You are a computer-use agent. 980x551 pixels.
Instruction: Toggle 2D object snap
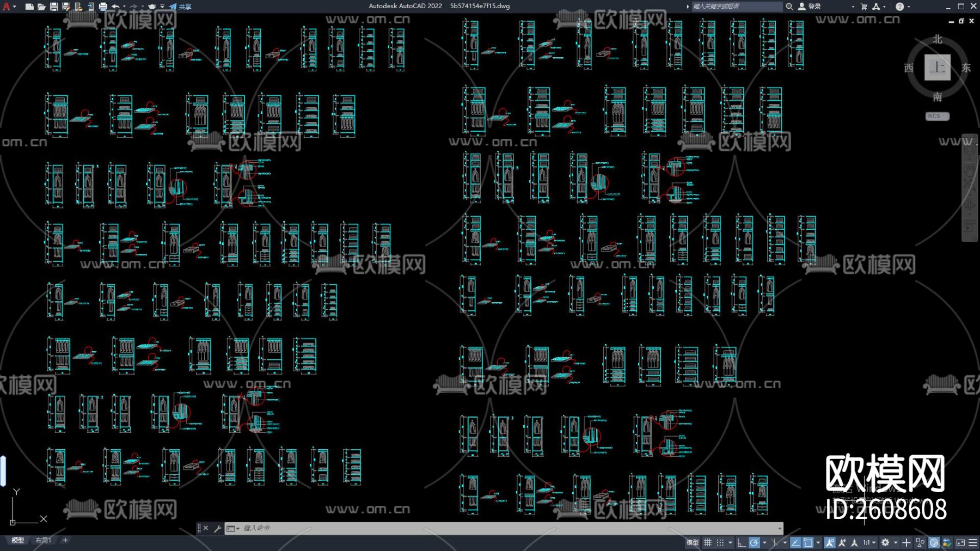pos(808,542)
